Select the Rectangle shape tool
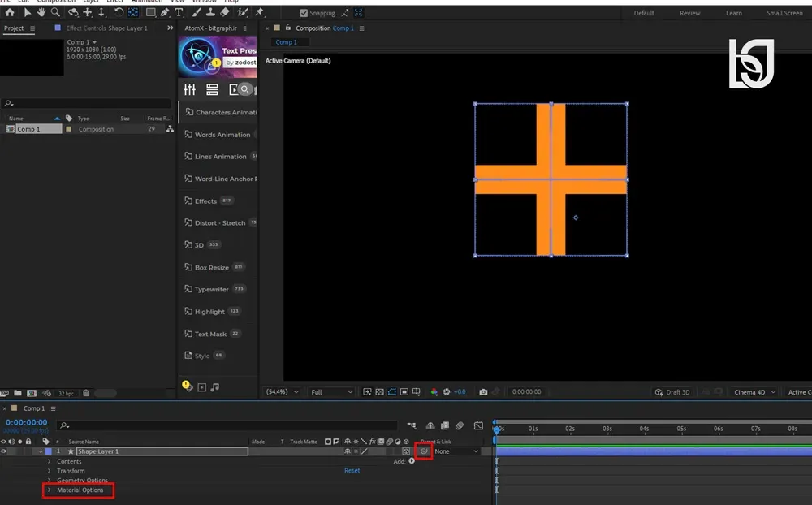Screen dimensions: 812x505 (x=150, y=12)
